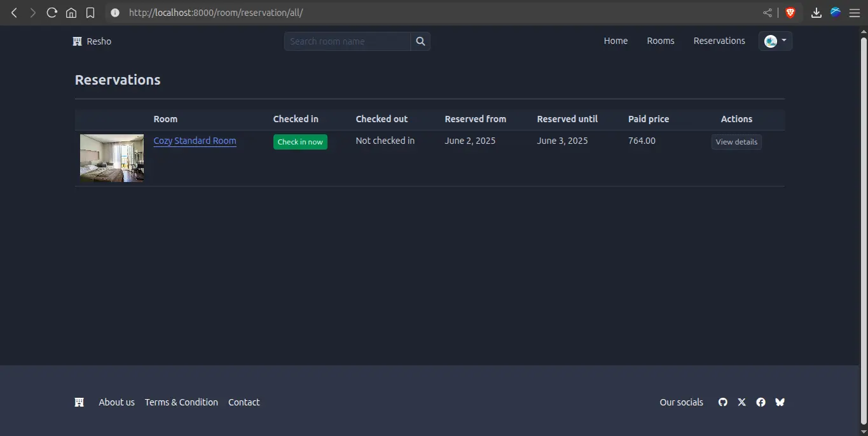Expand the user avatar dropdown
The image size is (868, 436).
(x=775, y=41)
